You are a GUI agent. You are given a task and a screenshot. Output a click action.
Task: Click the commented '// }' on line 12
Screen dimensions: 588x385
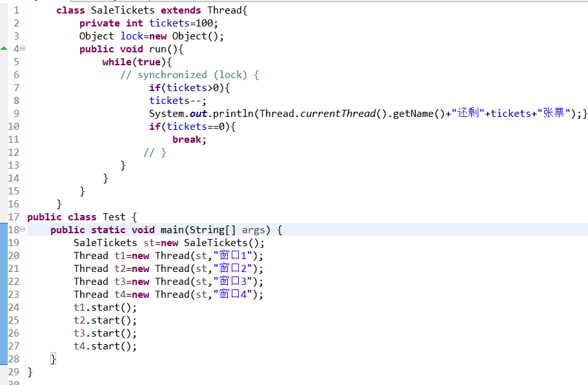tap(155, 152)
